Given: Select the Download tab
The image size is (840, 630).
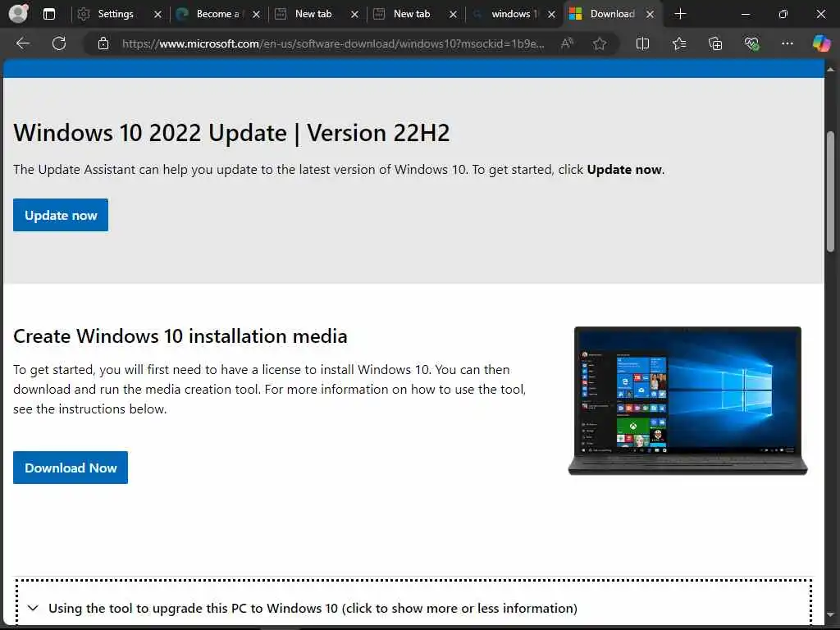Looking at the screenshot, I should 612,14.
